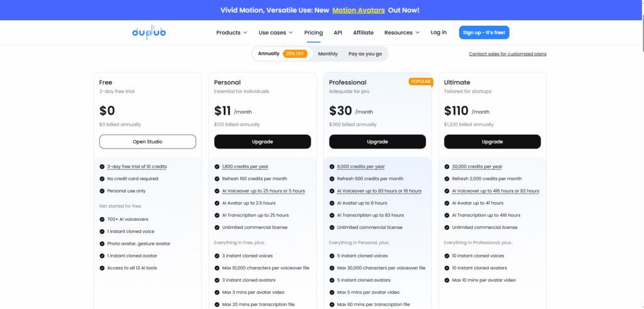The image size is (644, 309).
Task: Click Upgrade on the Professional plan
Action: tap(377, 142)
